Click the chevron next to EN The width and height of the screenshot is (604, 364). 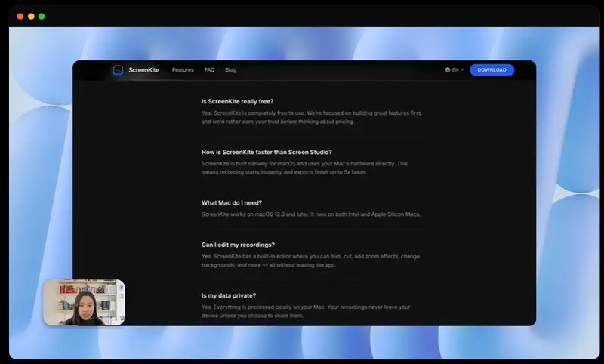coord(462,70)
